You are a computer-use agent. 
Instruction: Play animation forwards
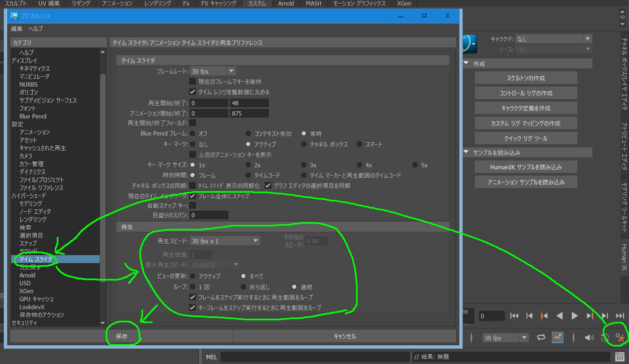point(575,316)
